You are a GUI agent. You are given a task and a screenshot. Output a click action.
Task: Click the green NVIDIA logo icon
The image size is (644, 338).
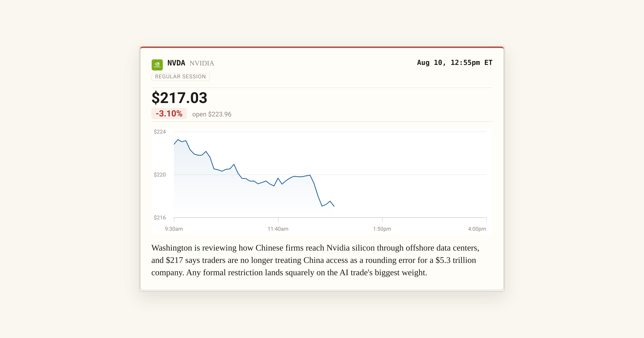[x=157, y=65]
